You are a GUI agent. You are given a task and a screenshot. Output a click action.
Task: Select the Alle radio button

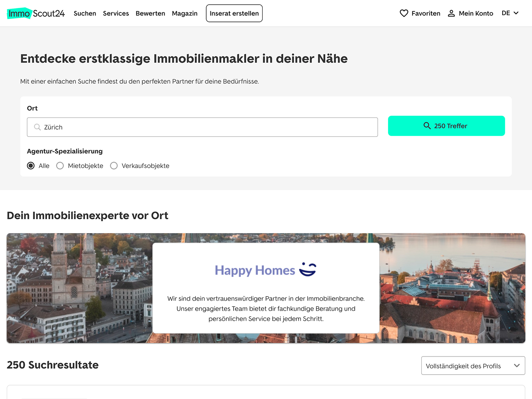click(x=31, y=166)
